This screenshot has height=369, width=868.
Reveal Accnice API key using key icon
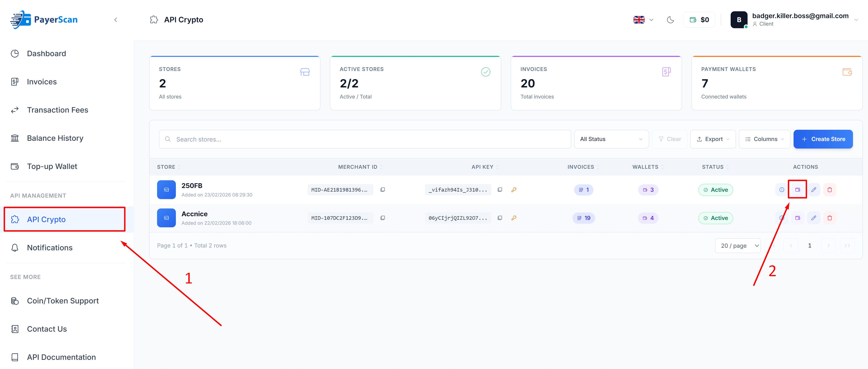(x=514, y=218)
